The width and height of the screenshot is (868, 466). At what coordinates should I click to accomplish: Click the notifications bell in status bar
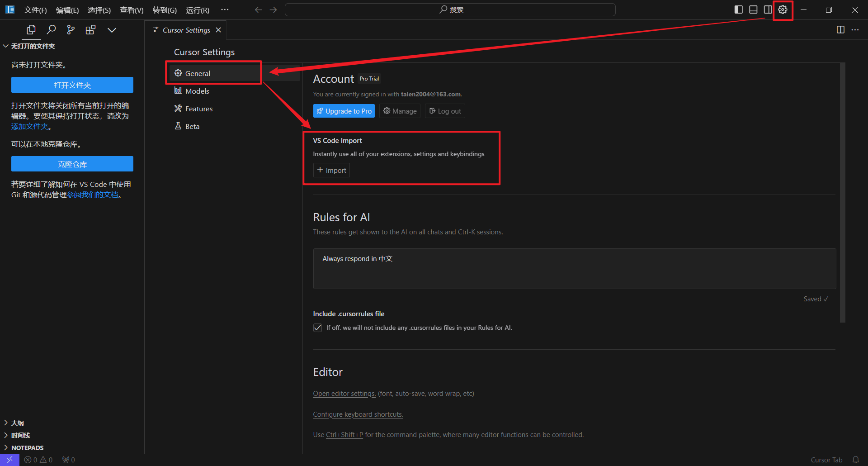pyautogui.click(x=855, y=460)
